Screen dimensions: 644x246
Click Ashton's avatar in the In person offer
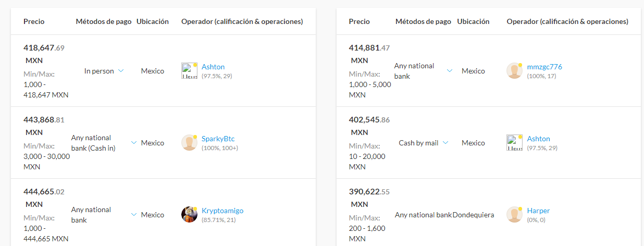click(x=189, y=71)
